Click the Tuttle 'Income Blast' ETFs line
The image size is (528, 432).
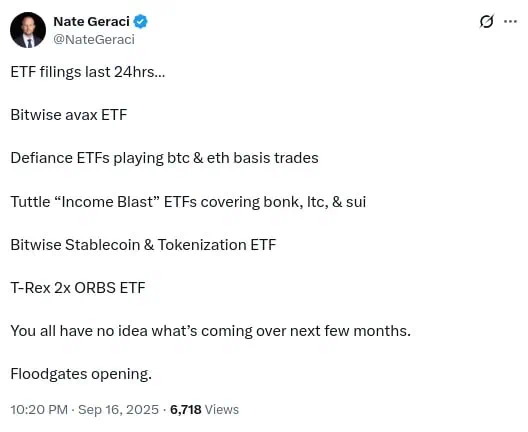click(188, 202)
